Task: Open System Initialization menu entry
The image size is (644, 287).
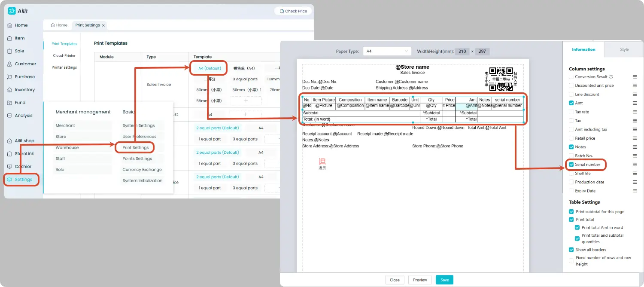Action: [143, 181]
